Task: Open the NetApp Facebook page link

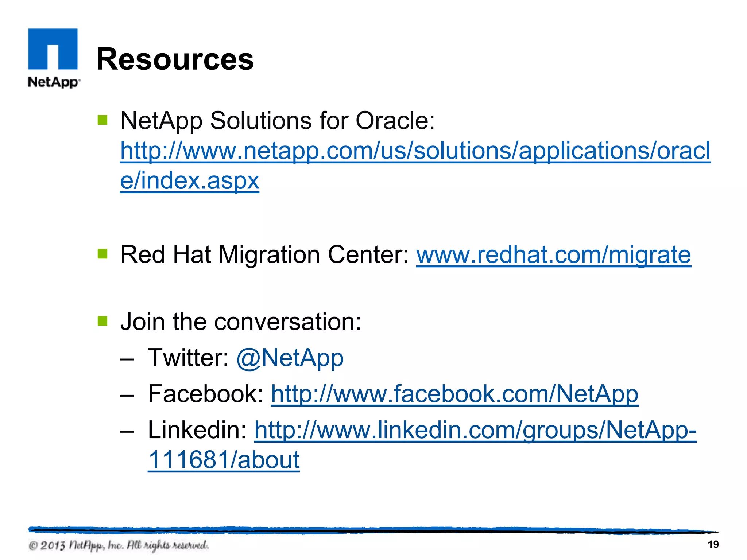Action: pos(454,394)
